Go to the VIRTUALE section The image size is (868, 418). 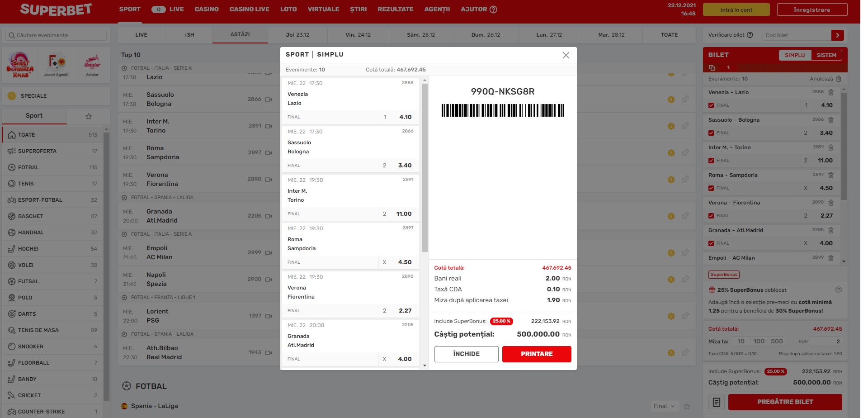coord(323,9)
